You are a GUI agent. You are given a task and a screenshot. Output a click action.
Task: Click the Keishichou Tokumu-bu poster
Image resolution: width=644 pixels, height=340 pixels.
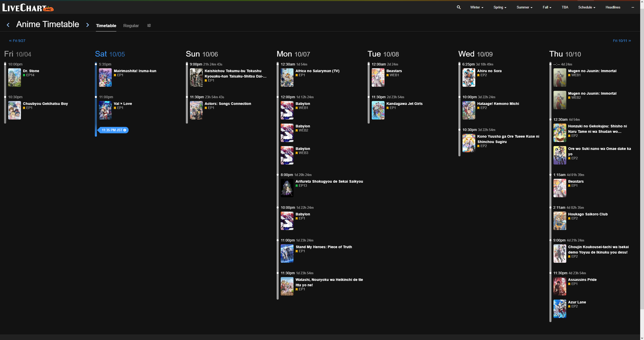pyautogui.click(x=196, y=78)
